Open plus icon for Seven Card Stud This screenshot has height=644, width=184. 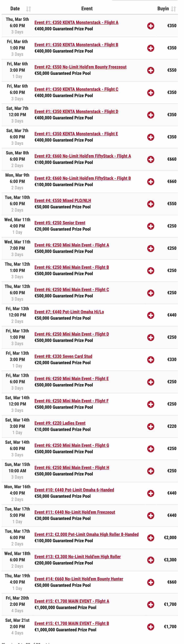pyautogui.click(x=151, y=360)
